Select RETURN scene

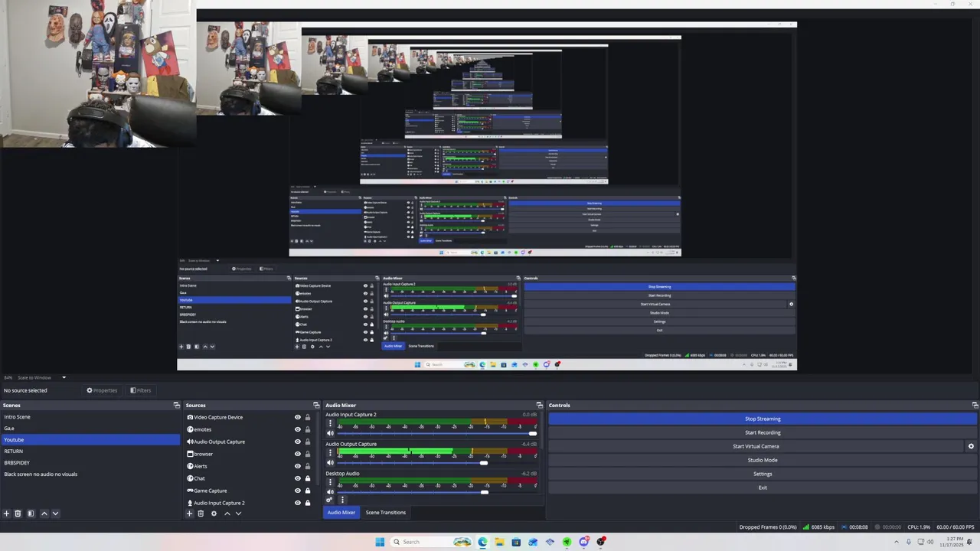point(90,452)
